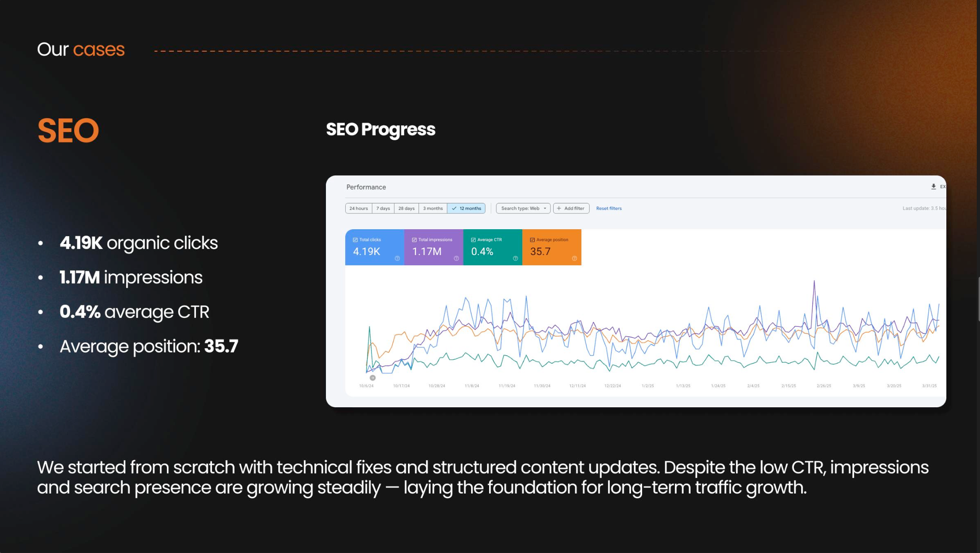Open the Search type: Web dropdown
980x553 pixels.
coord(523,208)
